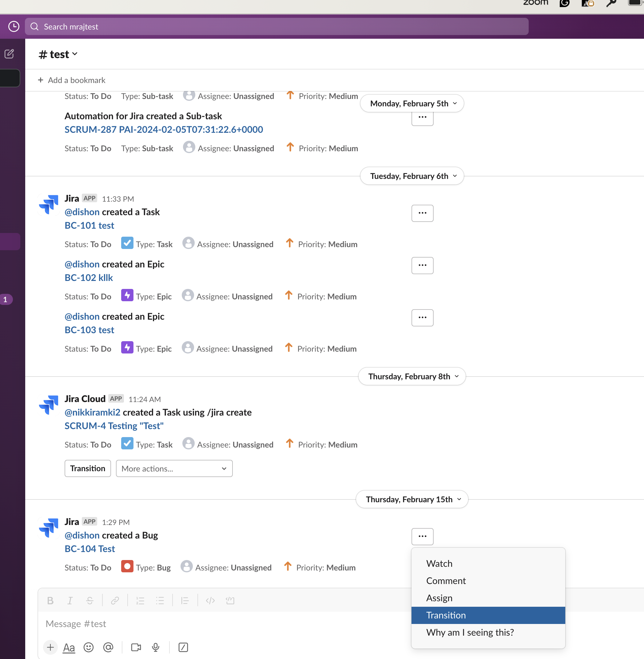Image resolution: width=644 pixels, height=659 pixels.
Task: Insert a bulleted list
Action: 160,601
